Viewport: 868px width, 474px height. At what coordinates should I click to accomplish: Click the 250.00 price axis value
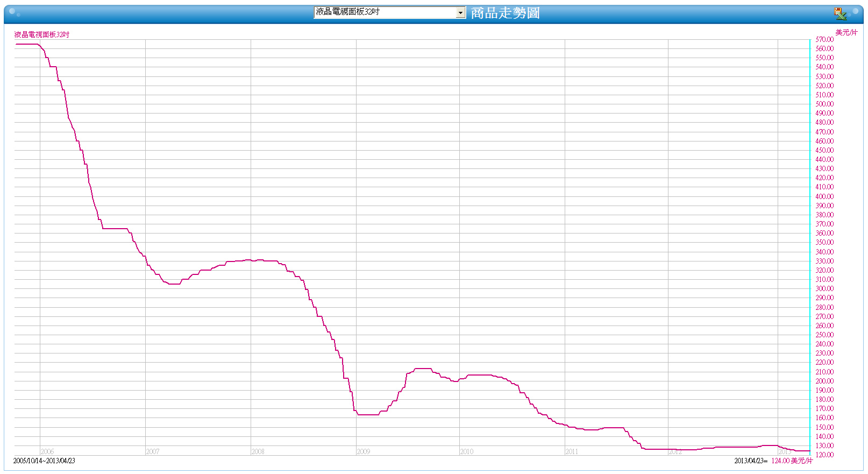824,335
